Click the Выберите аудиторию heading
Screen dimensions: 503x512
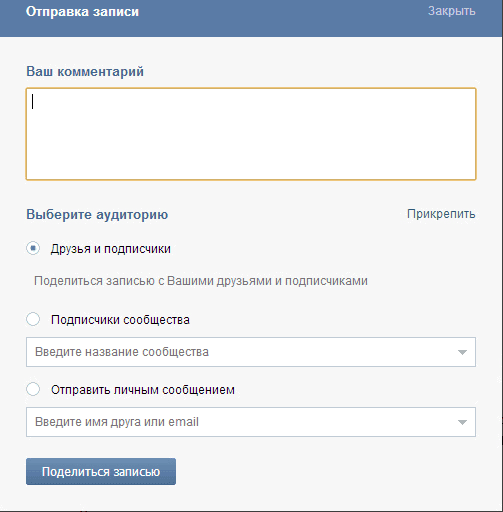(97, 215)
